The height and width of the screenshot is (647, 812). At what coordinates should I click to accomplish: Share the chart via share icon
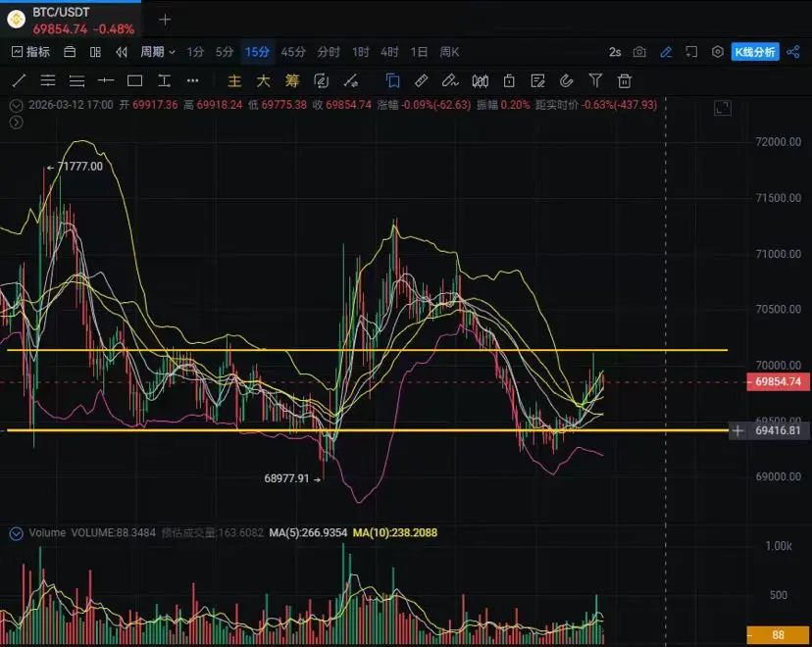coord(792,52)
